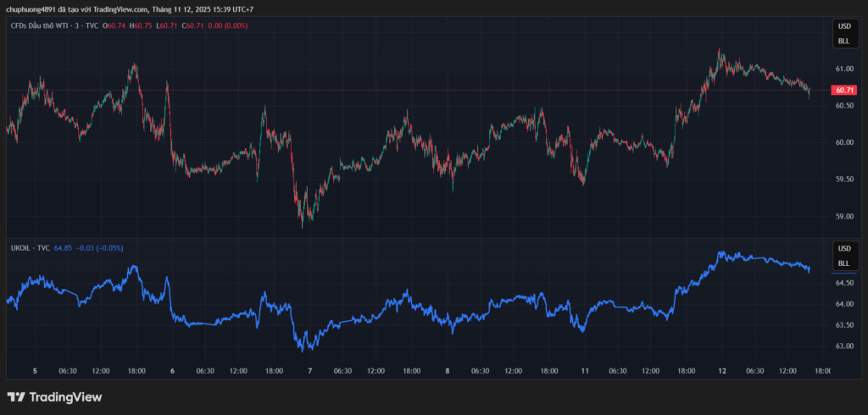Select date 5 on the time axis
Image resolution: width=868 pixels, height=415 pixels.
point(35,370)
